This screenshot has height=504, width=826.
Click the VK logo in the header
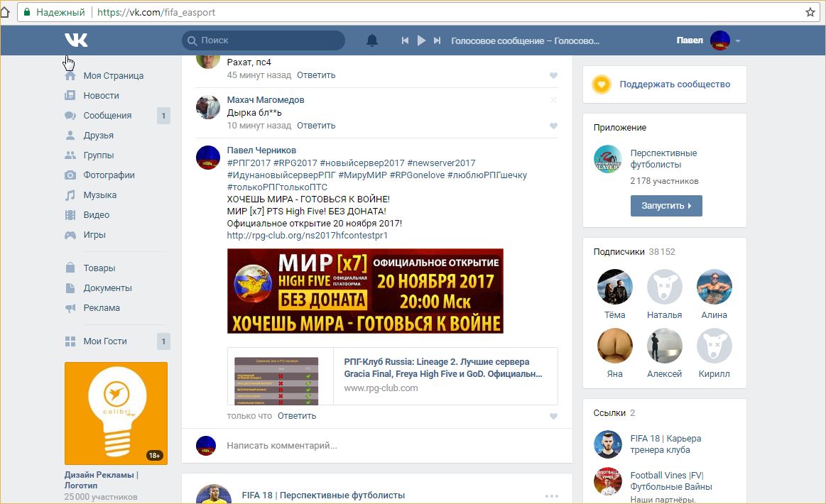pos(76,40)
